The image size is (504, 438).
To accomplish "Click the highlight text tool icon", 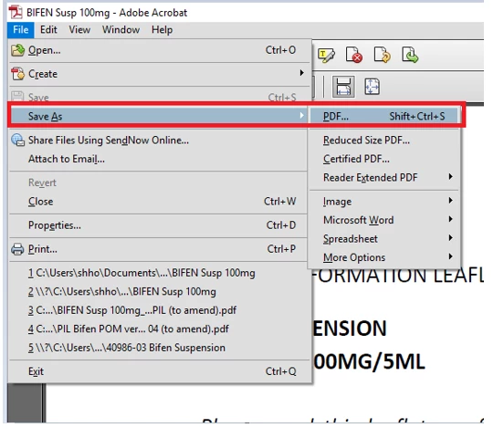I will pyautogui.click(x=326, y=56).
